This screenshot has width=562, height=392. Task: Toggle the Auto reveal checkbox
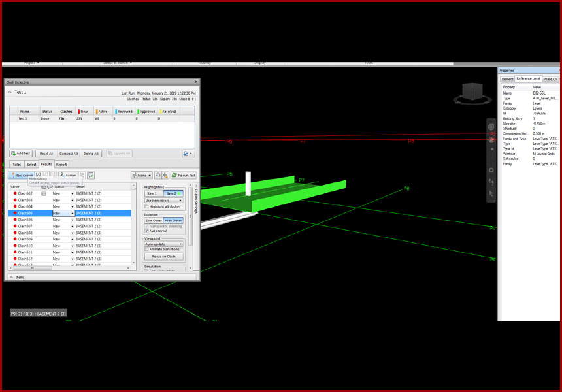[146, 231]
